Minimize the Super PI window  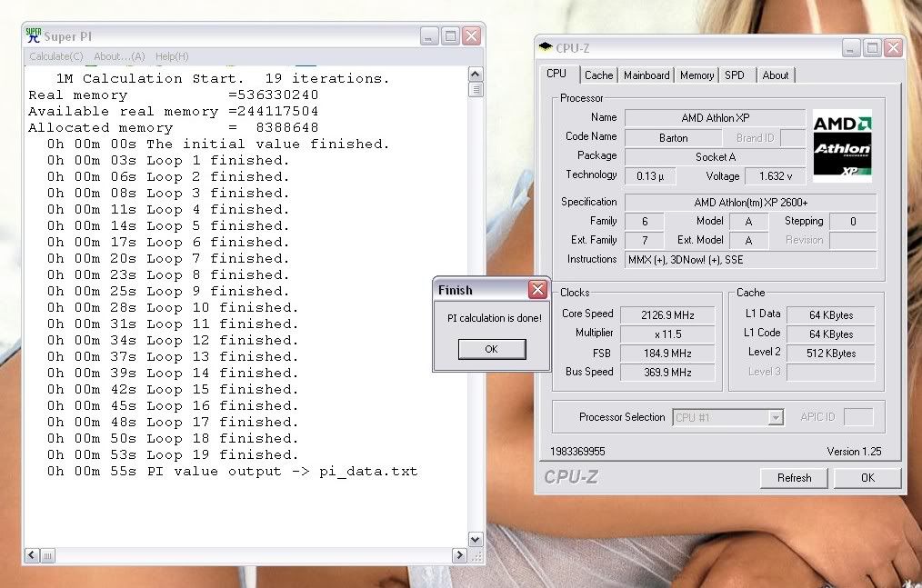(x=429, y=36)
